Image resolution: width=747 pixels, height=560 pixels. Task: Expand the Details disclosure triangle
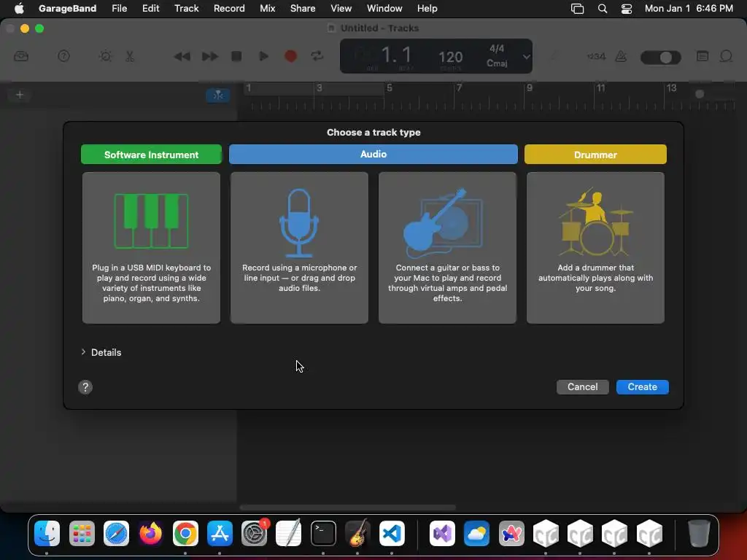83,352
